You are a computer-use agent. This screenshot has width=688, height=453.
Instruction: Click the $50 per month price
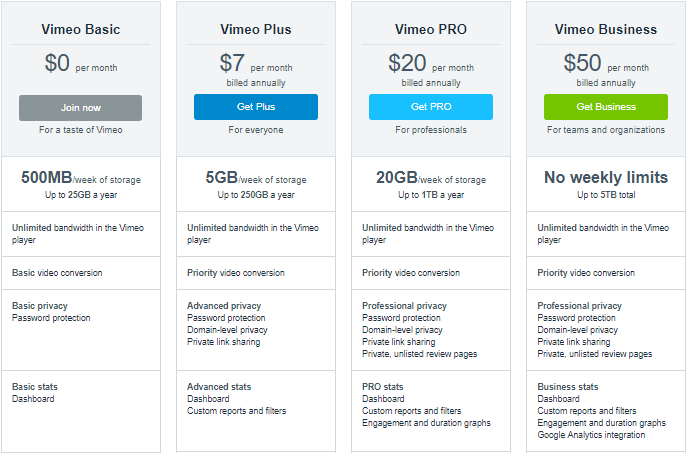[x=606, y=63]
